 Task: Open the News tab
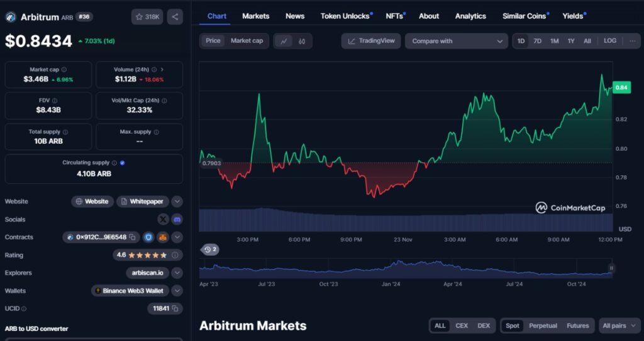pyautogui.click(x=295, y=16)
